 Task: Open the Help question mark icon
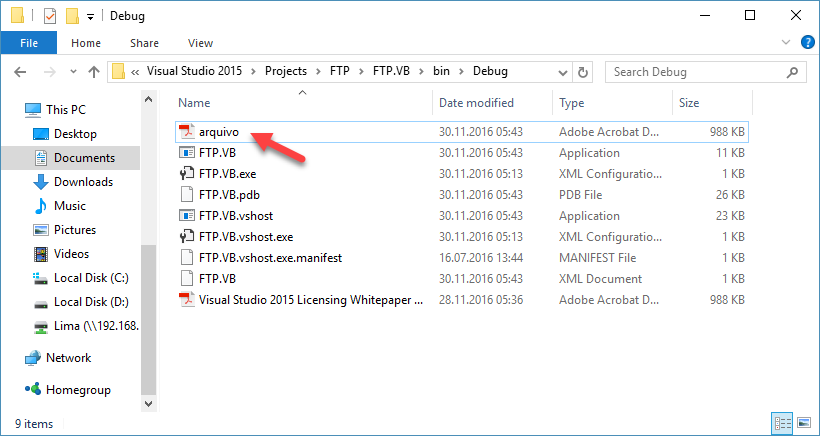point(808,42)
